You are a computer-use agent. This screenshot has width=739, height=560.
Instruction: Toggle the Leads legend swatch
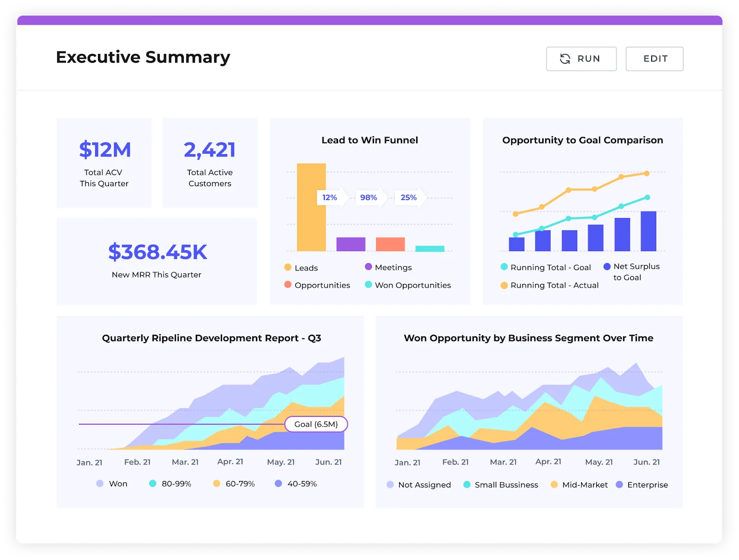pyautogui.click(x=288, y=267)
